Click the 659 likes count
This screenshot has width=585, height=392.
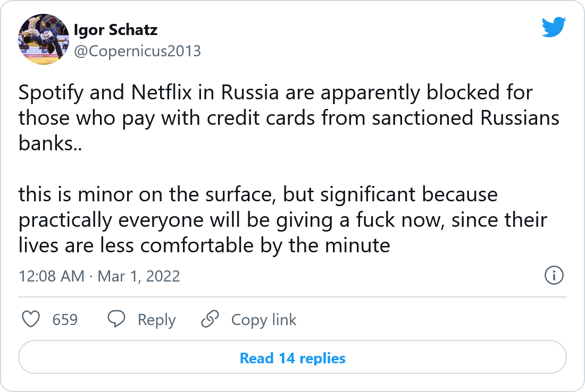[x=65, y=320]
